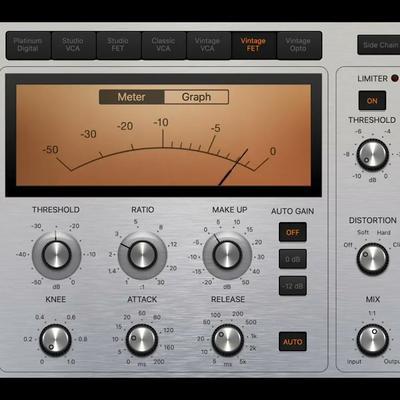The width and height of the screenshot is (400, 400).
Task: Select the Vintage VCA compressor model
Action: point(208,45)
